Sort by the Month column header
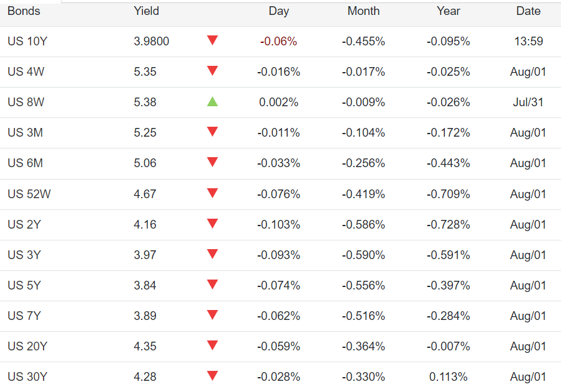The width and height of the screenshot is (561, 392). click(x=363, y=11)
